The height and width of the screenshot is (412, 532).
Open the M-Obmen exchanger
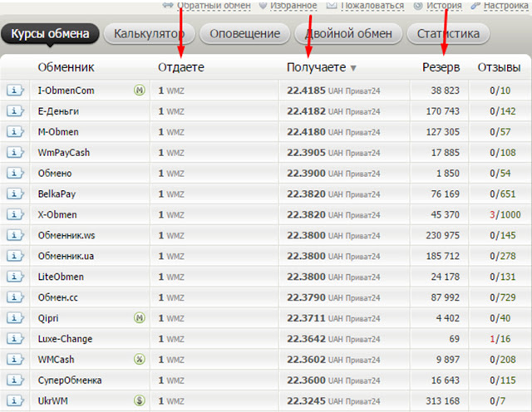click(58, 132)
